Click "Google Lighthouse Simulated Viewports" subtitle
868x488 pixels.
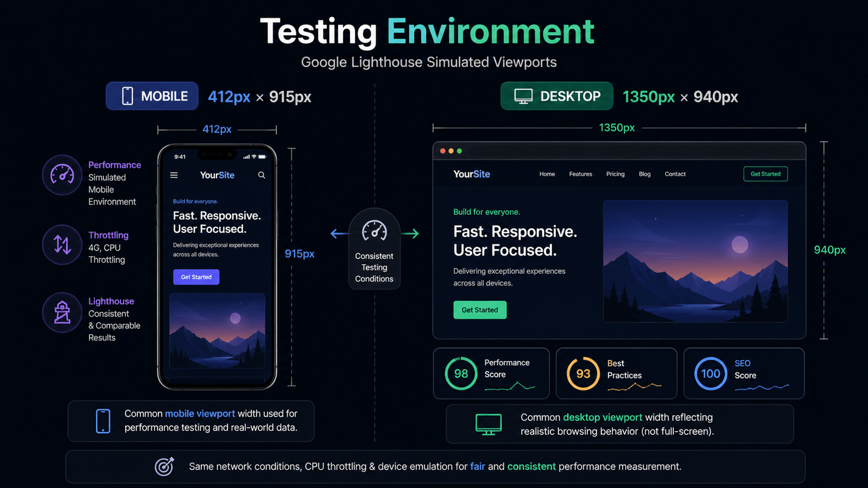point(429,62)
